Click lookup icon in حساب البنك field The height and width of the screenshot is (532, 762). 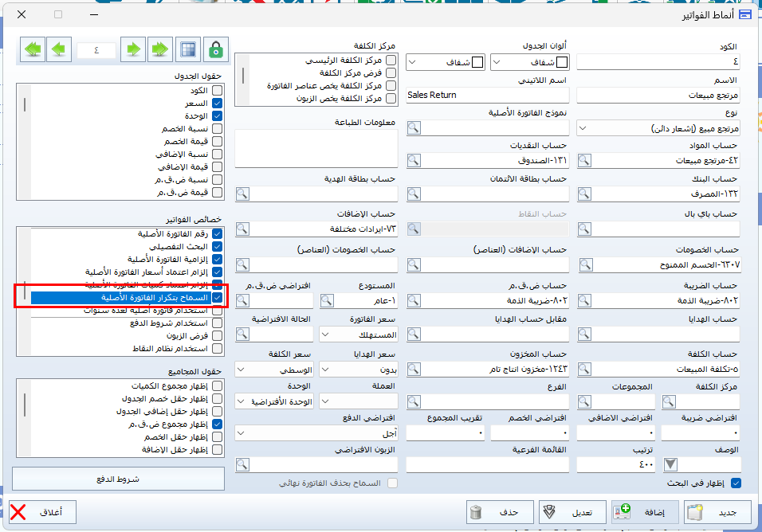coord(585,194)
